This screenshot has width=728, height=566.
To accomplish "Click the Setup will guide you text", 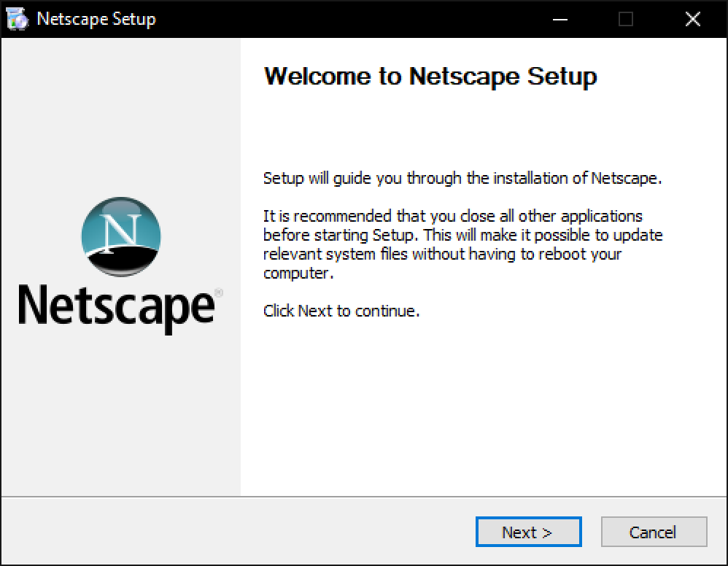I will [x=462, y=177].
